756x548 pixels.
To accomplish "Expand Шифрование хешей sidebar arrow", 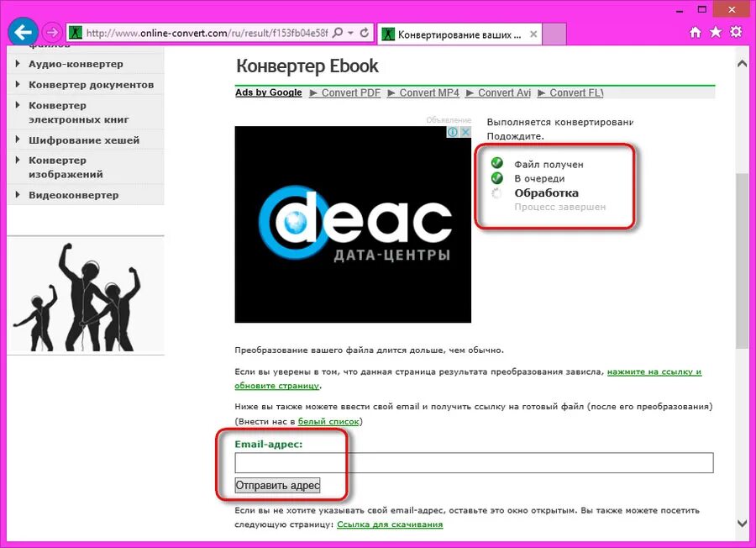I will [18, 140].
